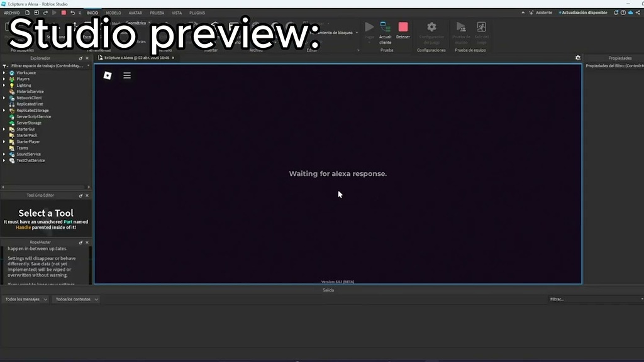Collapse the ribbon with the up chevron
Image resolution: width=644 pixels, height=362 pixels.
coord(523,13)
